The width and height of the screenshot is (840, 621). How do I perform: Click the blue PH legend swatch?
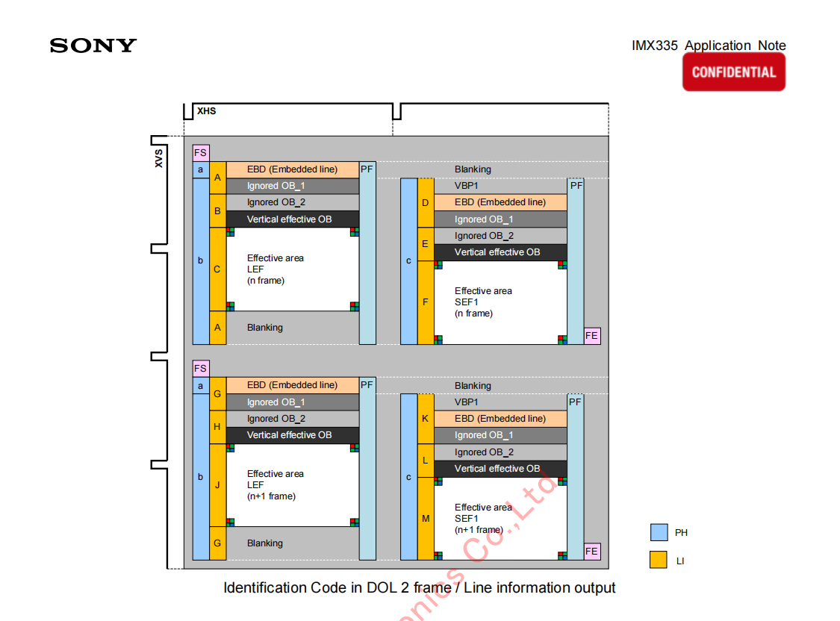[x=658, y=532]
